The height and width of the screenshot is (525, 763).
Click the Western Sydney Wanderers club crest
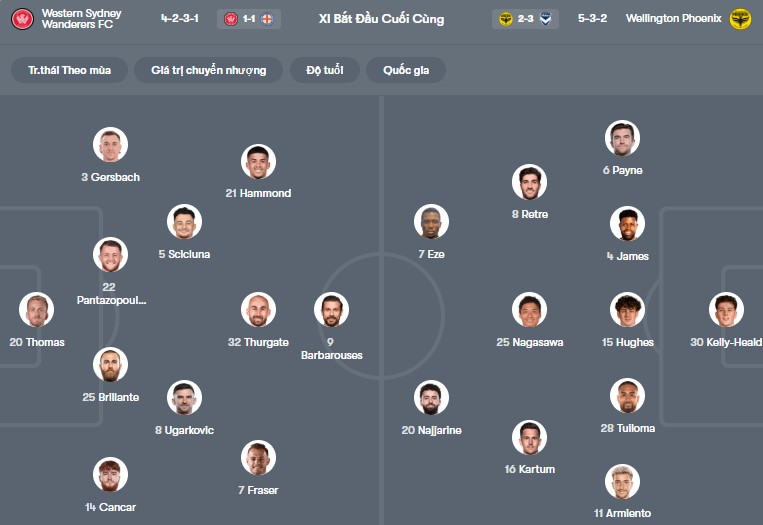coord(23,19)
